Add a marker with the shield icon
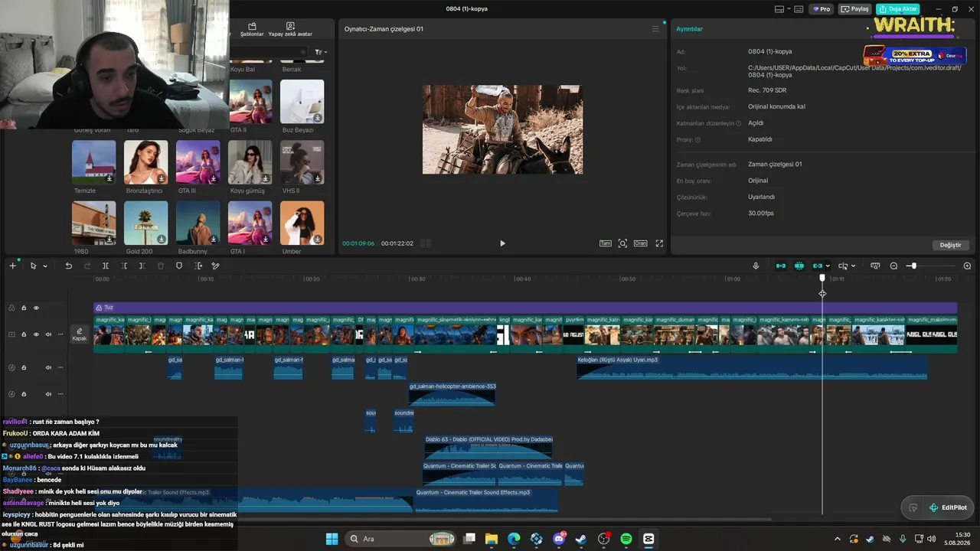This screenshot has width=980, height=551. pos(179,266)
